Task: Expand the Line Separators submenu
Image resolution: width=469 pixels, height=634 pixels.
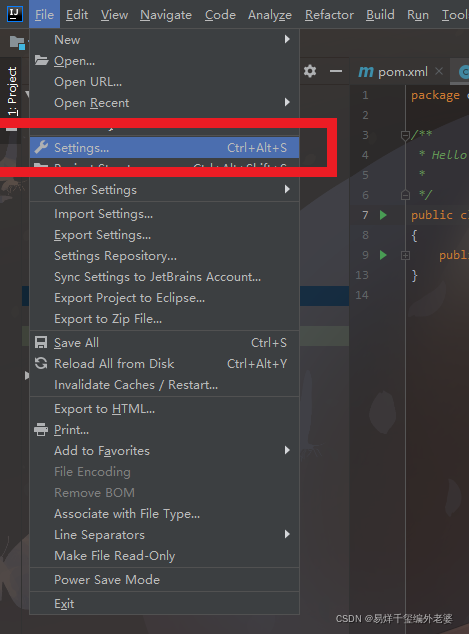Action: (x=165, y=535)
